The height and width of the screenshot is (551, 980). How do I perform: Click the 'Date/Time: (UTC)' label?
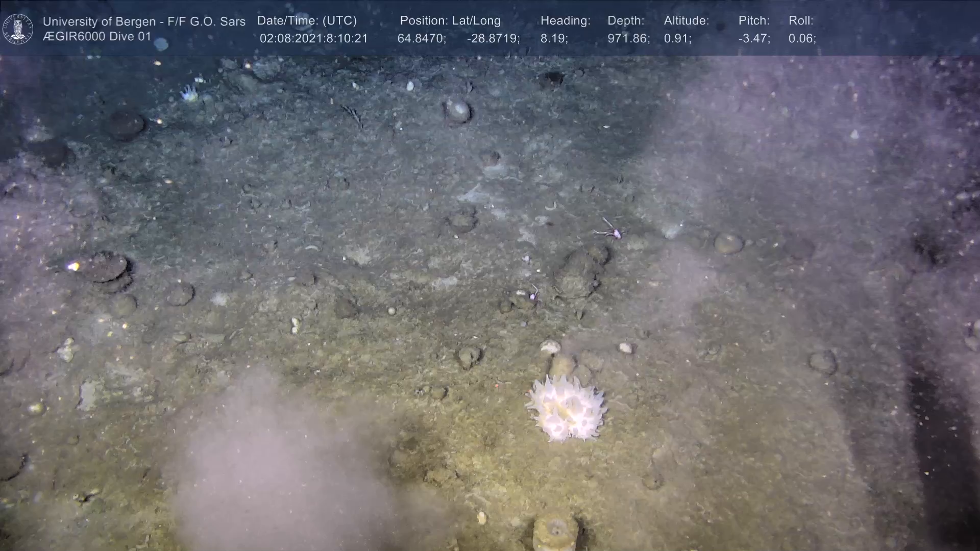(307, 21)
